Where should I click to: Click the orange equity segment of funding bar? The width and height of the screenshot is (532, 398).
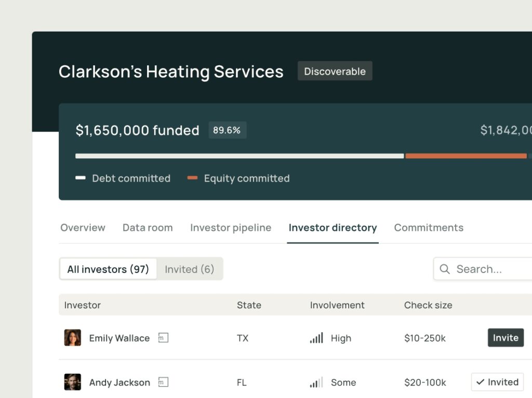(x=465, y=156)
